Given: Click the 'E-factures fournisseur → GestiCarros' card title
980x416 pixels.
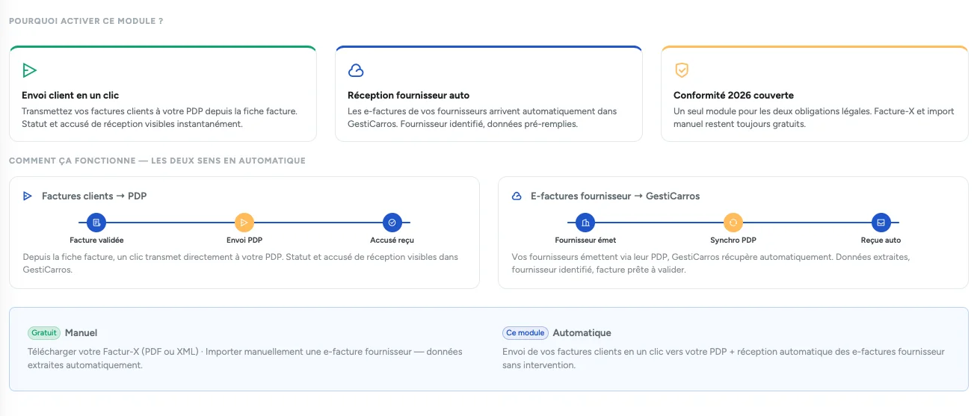Looking at the screenshot, I should click(615, 196).
